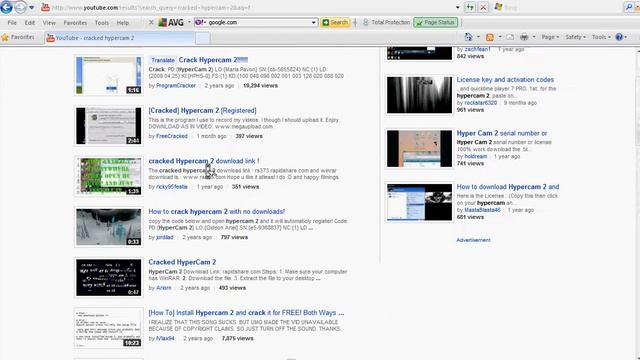Expand the RSS feeds dropdown arrow
This screenshot has width=640, height=360.
500,37
